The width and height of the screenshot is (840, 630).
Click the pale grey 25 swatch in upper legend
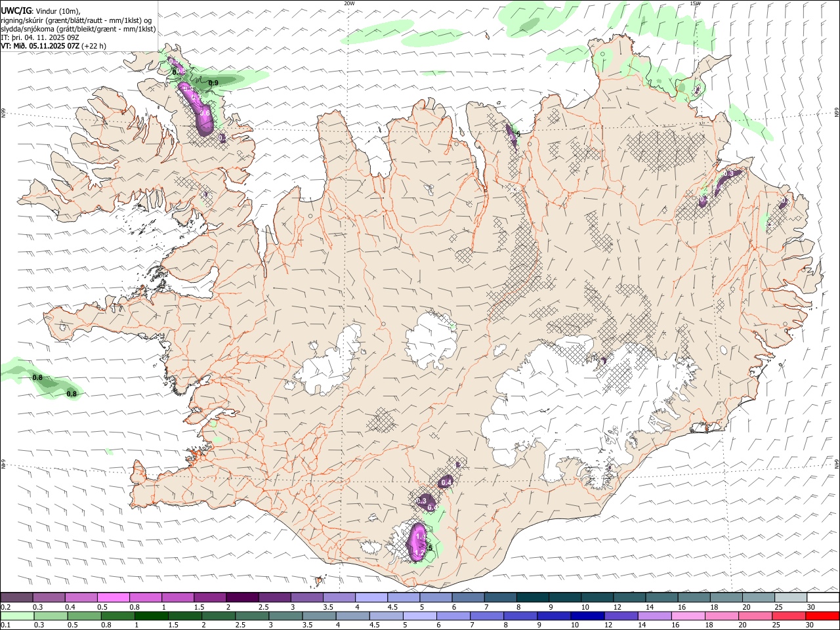(790, 597)
